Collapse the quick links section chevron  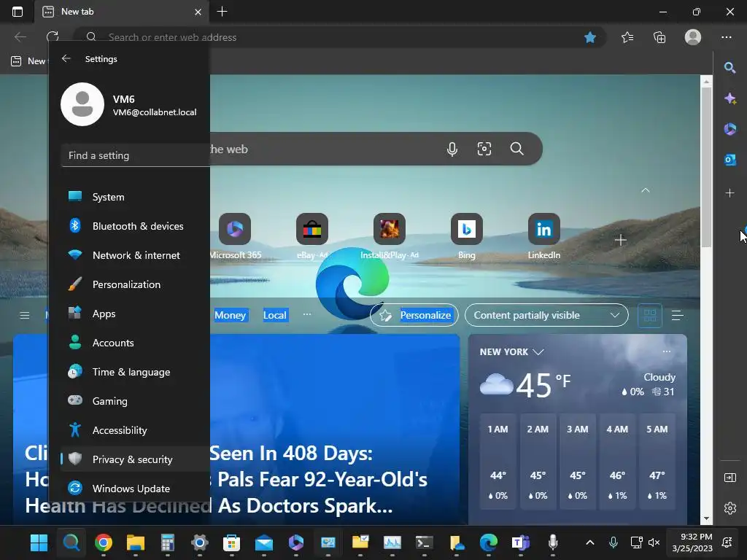coord(646,190)
